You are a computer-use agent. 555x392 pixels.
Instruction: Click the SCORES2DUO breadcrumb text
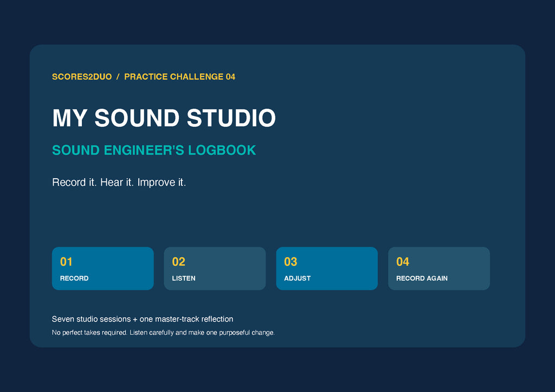click(x=82, y=77)
